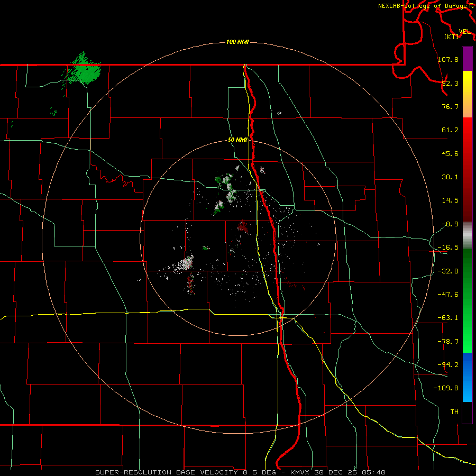Click the -109.8 velocity scale value
Image resolution: width=476 pixels, height=476 pixels.
pyautogui.click(x=446, y=388)
